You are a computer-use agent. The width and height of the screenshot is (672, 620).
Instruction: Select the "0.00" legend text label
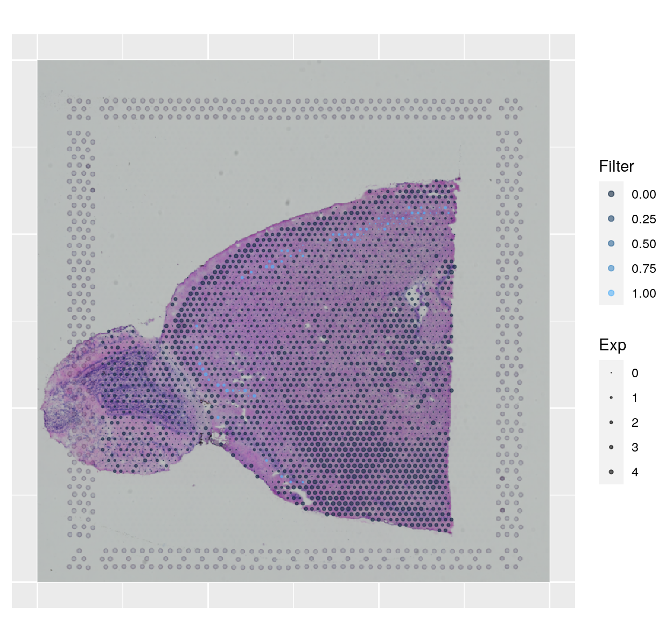click(643, 194)
